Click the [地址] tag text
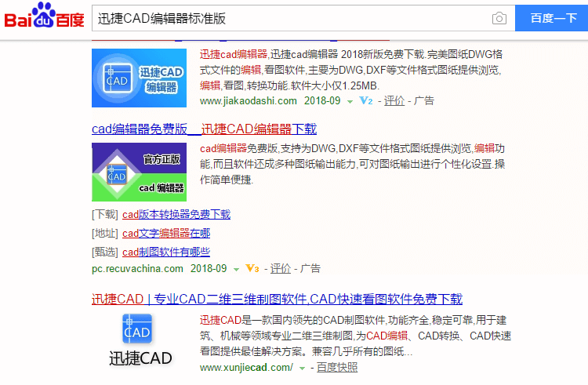Image resolution: width=588 pixels, height=385 pixels. 105,233
